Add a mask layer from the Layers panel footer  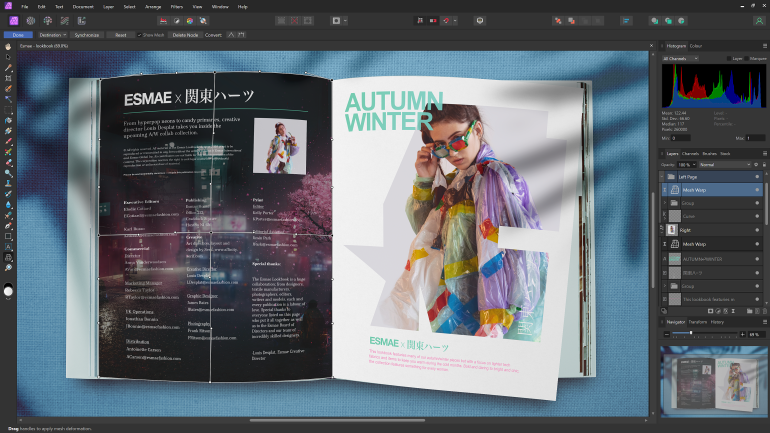pyautogui.click(x=710, y=311)
